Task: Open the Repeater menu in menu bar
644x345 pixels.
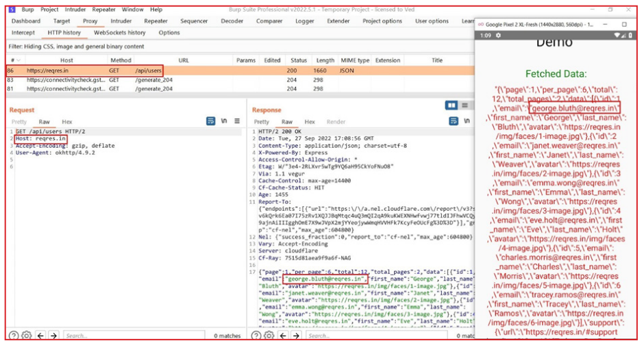Action: (104, 10)
